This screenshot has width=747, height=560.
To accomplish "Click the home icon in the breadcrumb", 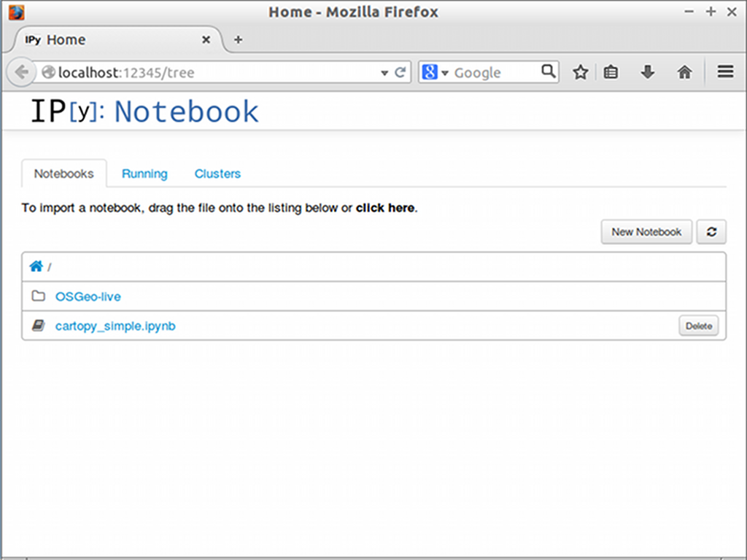I will click(x=36, y=267).
